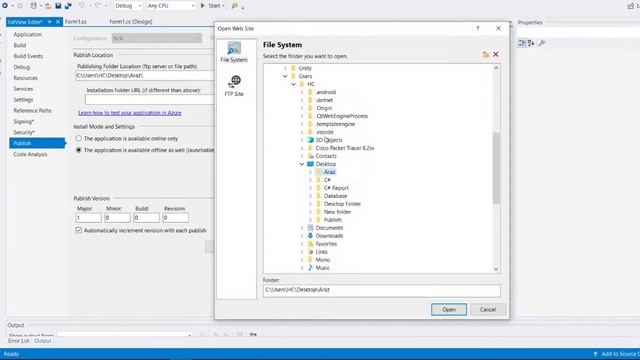Screen dimensions: 640x360
Task: Collapse the Desktop folder node
Action: [x=302, y=164]
